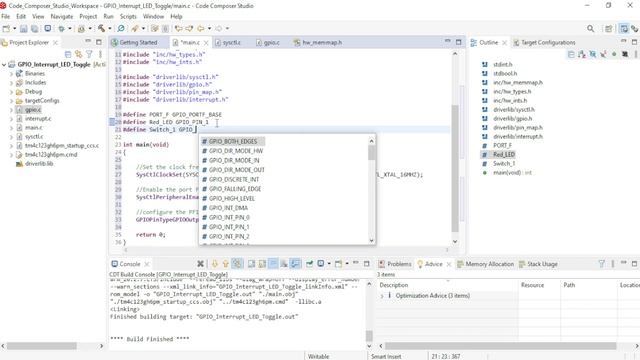Switch to hw_memmap.h editor tab
The height and width of the screenshot is (360, 640).
[x=318, y=42]
